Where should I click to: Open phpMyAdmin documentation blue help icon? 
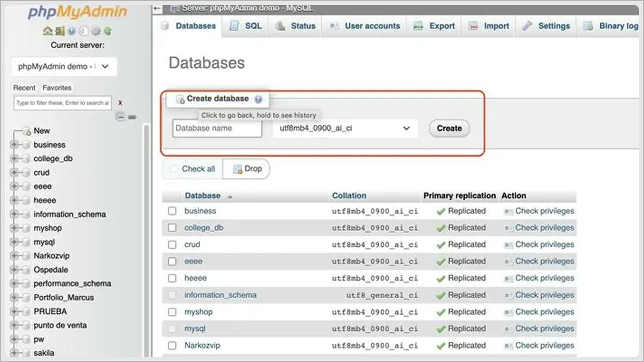tap(71, 31)
